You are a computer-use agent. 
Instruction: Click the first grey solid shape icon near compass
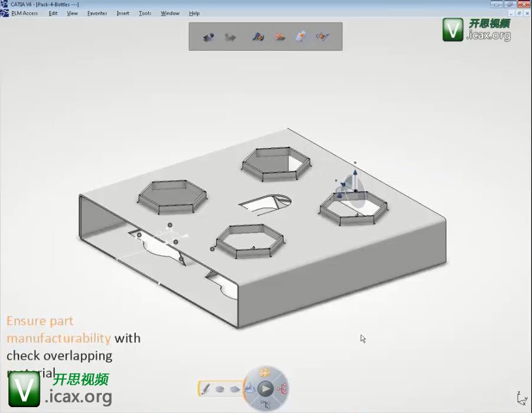pyautogui.click(x=220, y=389)
